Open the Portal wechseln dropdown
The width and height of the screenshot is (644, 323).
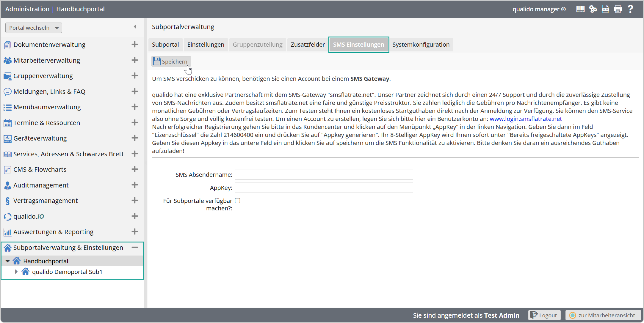point(34,28)
